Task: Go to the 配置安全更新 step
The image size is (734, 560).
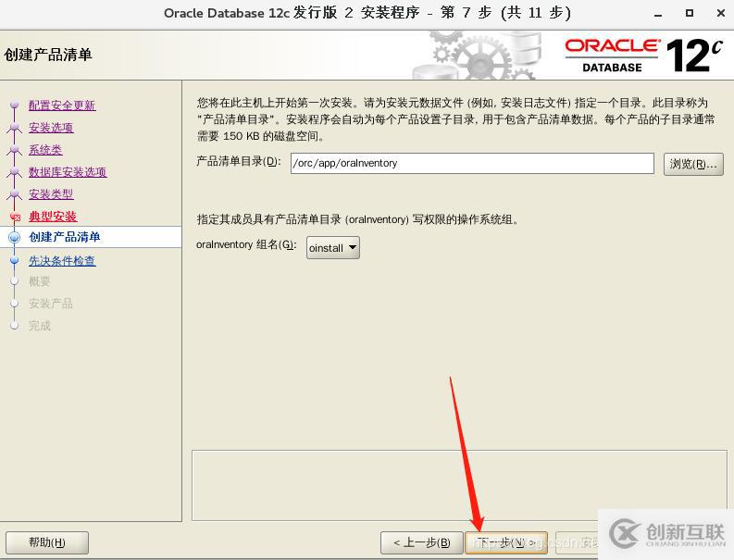Action: (x=62, y=106)
